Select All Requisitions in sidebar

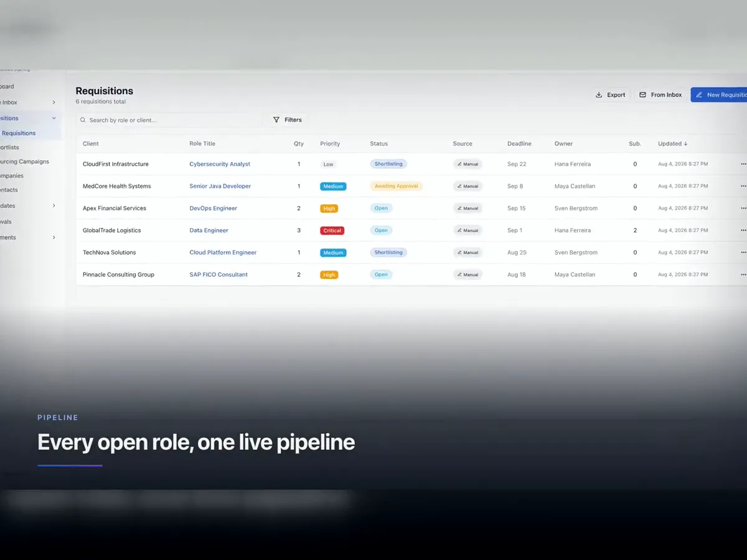[x=19, y=133]
